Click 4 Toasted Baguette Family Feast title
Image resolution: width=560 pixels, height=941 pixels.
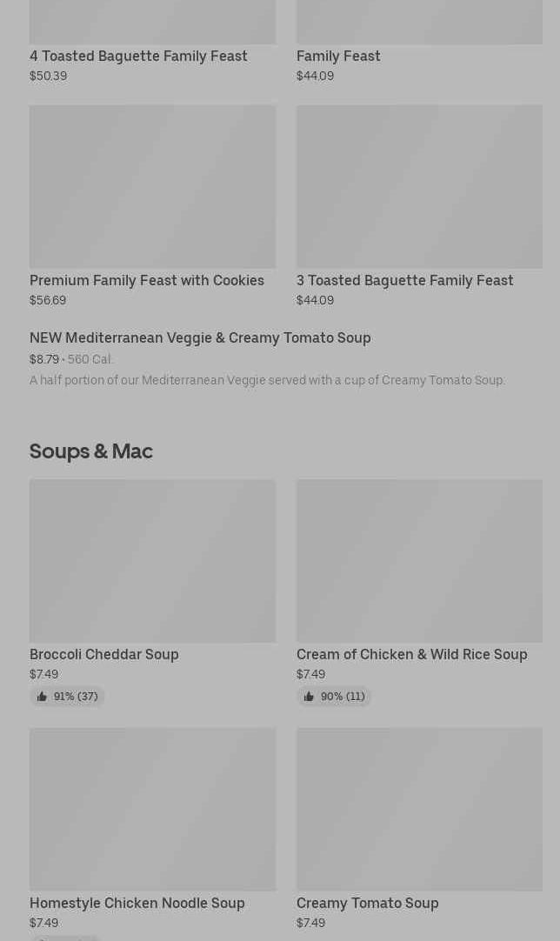138,56
